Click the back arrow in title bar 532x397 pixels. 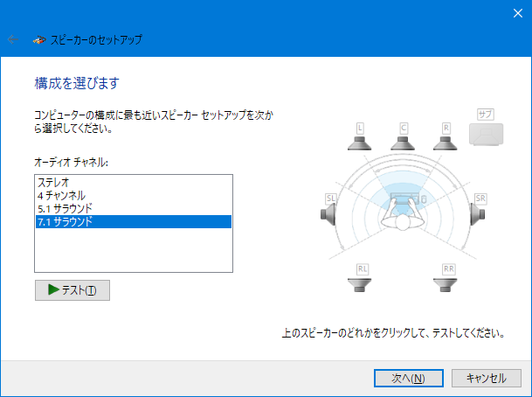pyautogui.click(x=13, y=40)
